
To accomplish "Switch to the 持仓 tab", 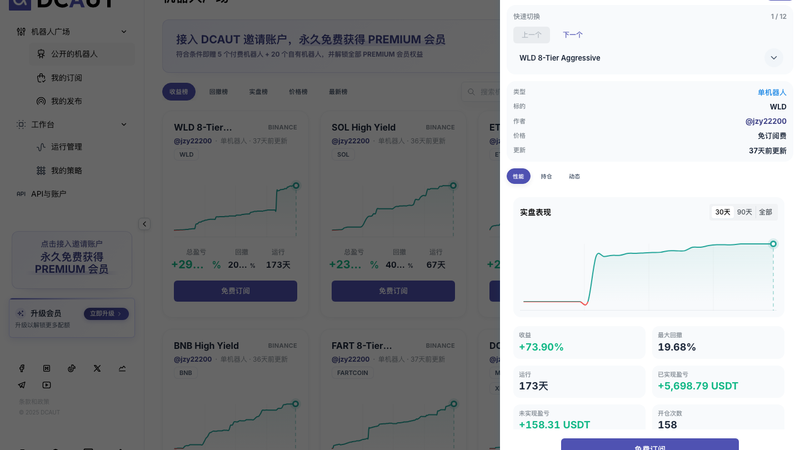I will tap(546, 177).
